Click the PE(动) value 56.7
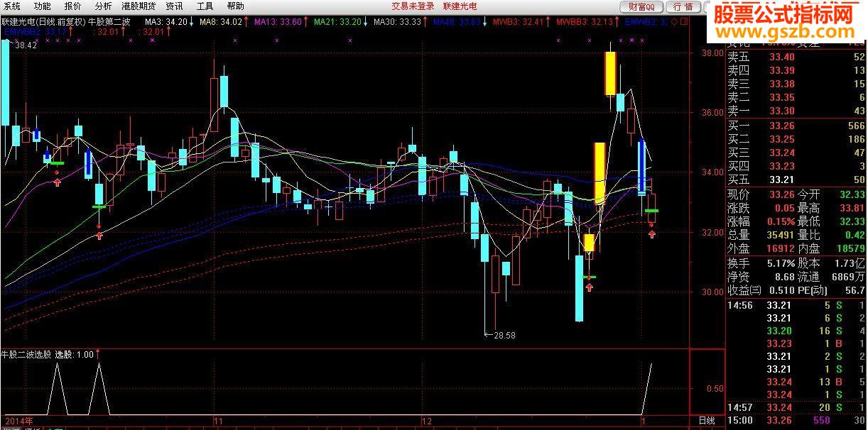 (x=855, y=290)
